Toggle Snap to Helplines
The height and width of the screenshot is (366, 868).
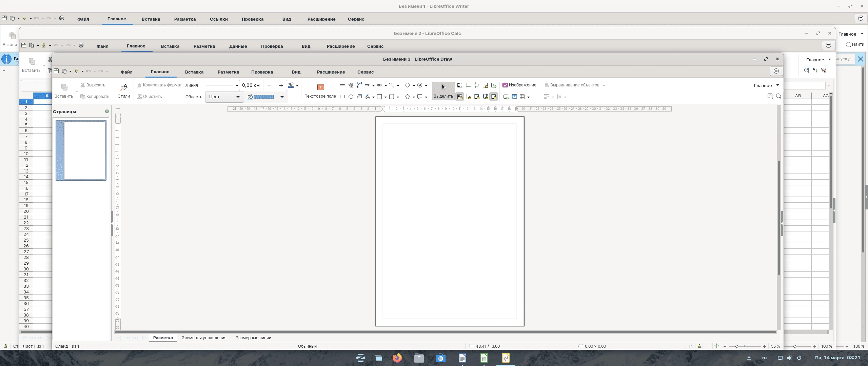[x=468, y=97]
